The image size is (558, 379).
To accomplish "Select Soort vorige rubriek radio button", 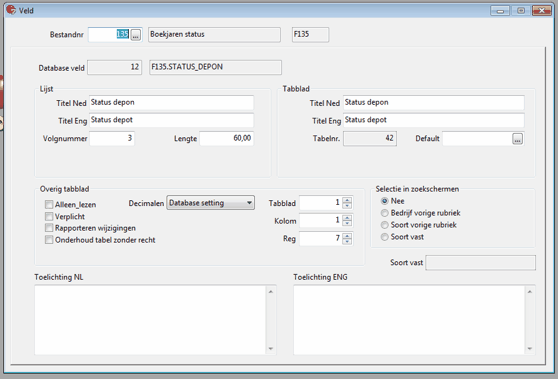I will (x=384, y=225).
